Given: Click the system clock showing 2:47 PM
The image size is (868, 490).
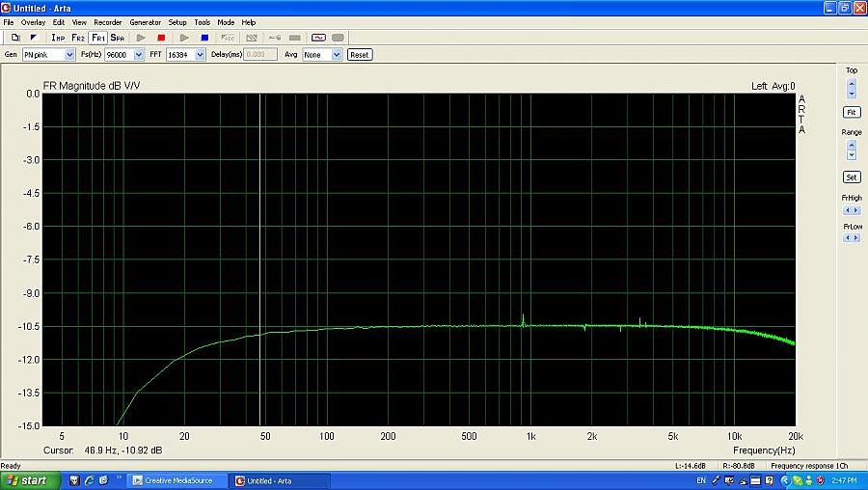Looking at the screenshot, I should coord(844,480).
